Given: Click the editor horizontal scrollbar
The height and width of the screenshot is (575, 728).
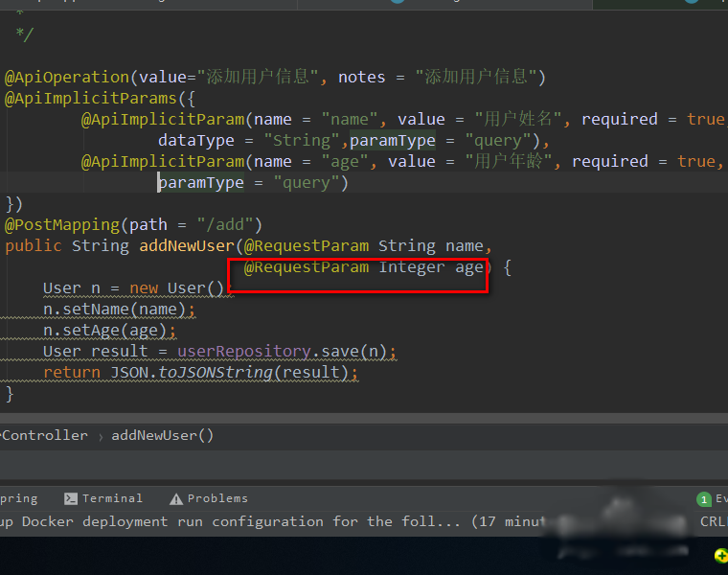Looking at the screenshot, I should click(x=364, y=418).
